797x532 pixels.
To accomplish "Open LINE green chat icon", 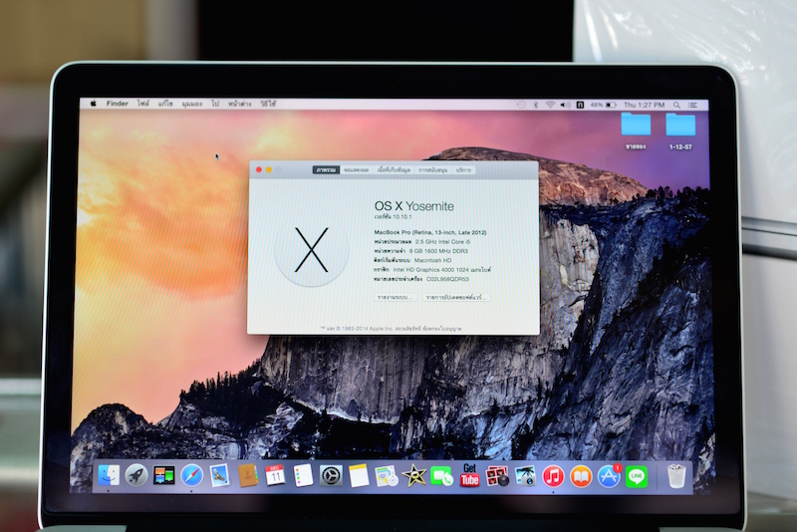I will [x=637, y=476].
